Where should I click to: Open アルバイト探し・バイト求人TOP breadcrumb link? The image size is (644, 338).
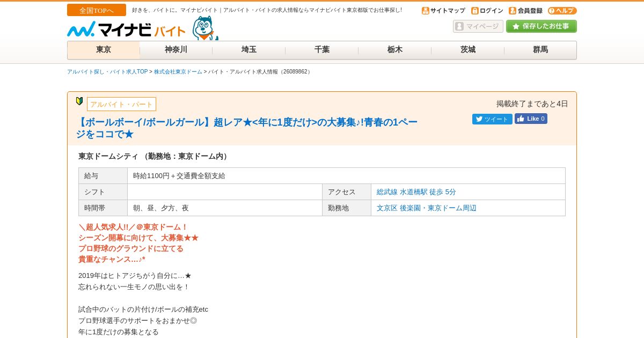(107, 72)
